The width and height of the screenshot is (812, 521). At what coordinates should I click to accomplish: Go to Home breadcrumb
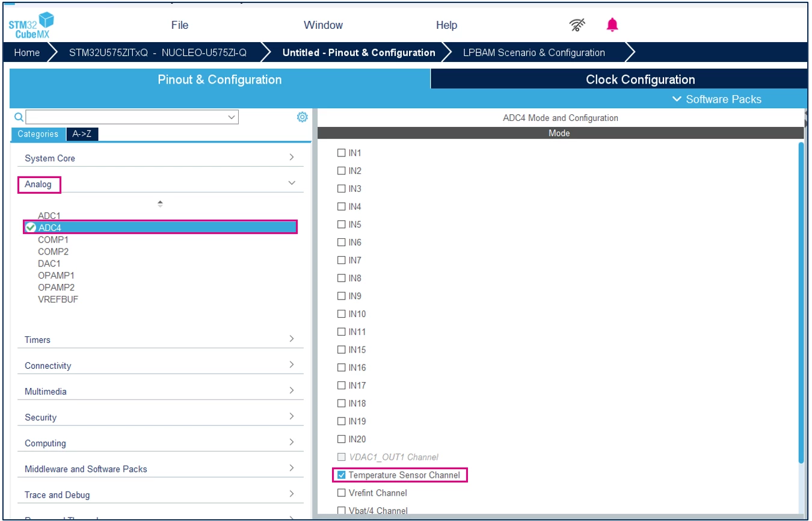point(27,52)
